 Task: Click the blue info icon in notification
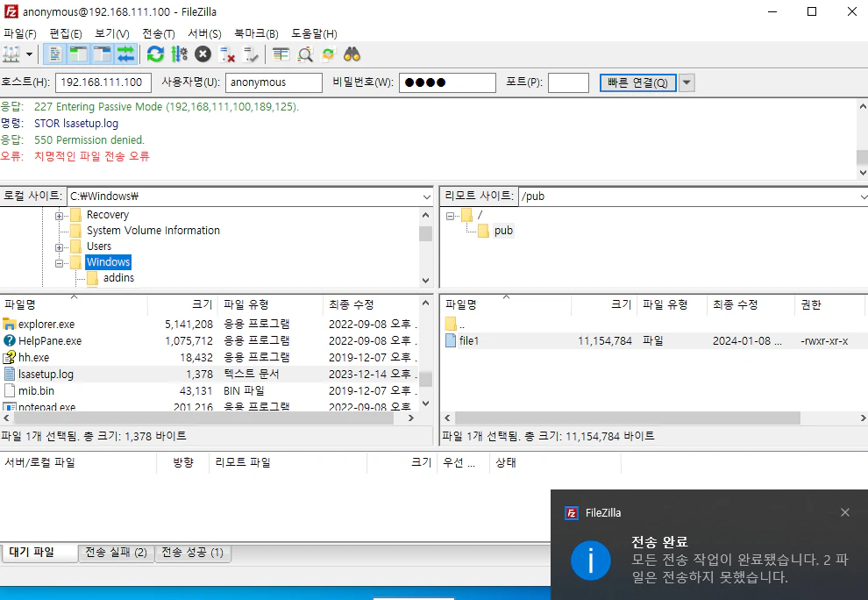591,561
